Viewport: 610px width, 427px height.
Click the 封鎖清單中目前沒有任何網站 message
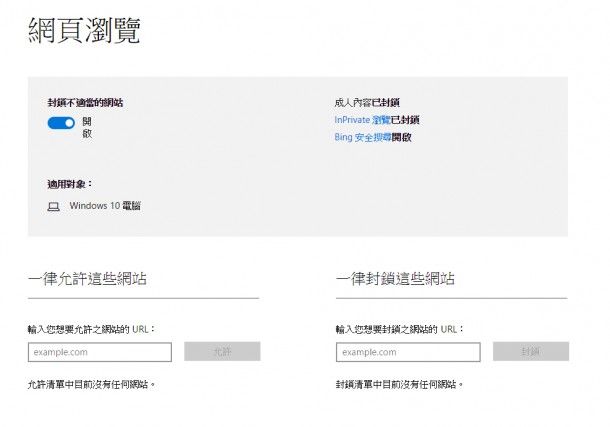[400, 384]
